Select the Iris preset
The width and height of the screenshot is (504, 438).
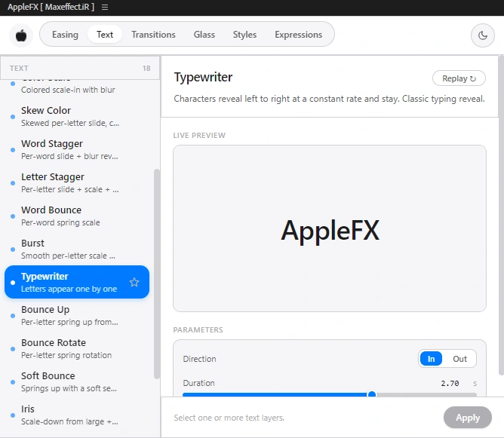click(77, 415)
